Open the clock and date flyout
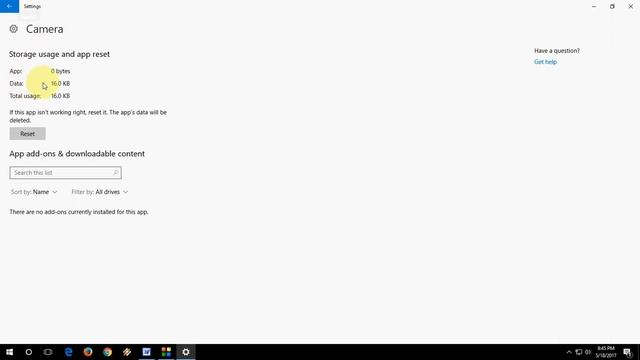This screenshot has width=640, height=360. coord(606,352)
